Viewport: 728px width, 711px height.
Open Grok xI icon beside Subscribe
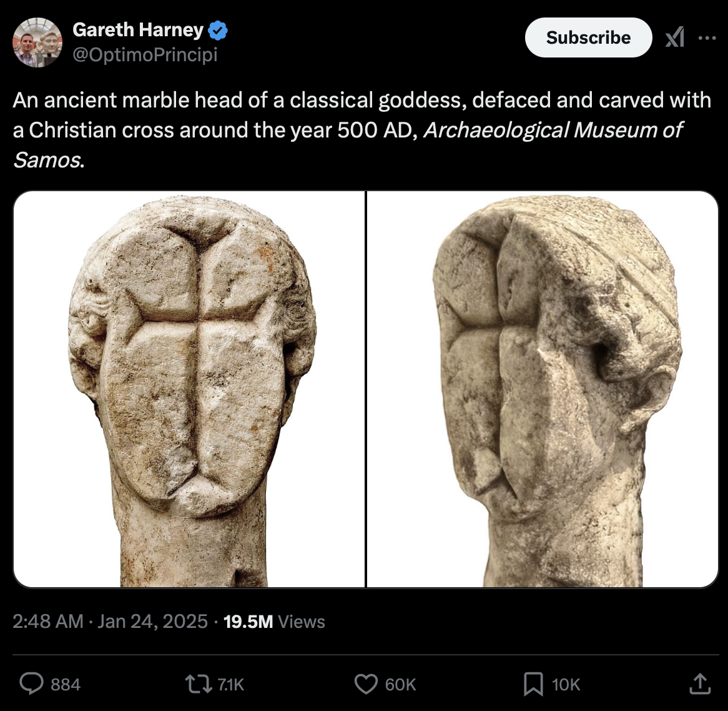pos(674,37)
